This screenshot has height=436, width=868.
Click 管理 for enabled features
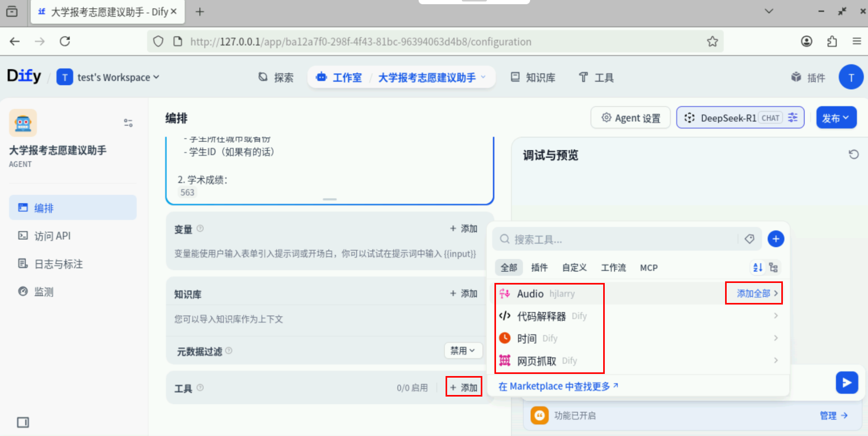tap(834, 415)
